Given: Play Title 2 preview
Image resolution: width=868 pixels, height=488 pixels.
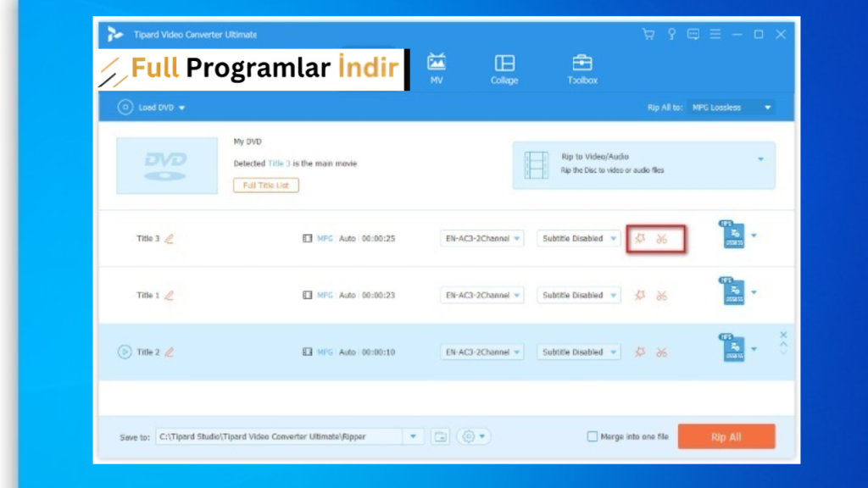Looking at the screenshot, I should pos(125,352).
